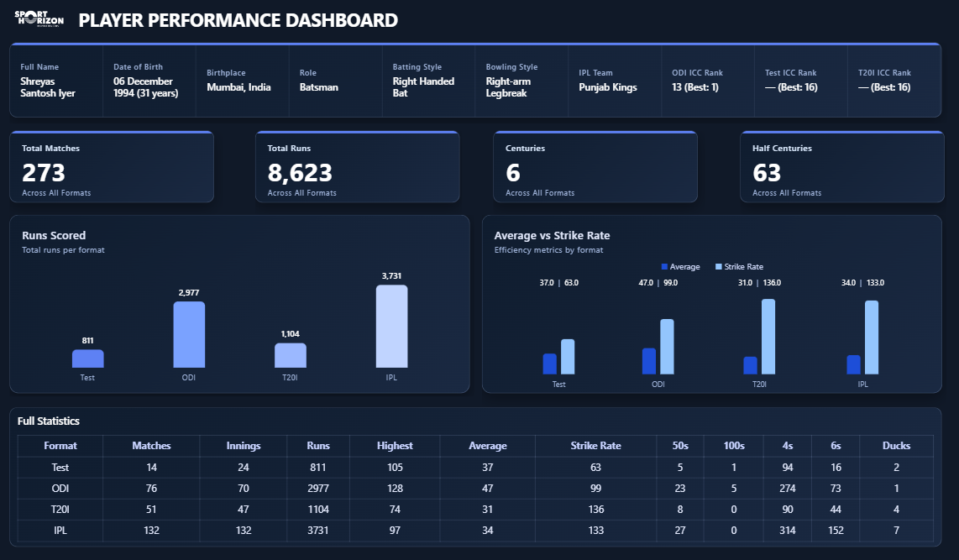Select the IPL row format cell
This screenshot has height=560, width=959.
pos(60,530)
